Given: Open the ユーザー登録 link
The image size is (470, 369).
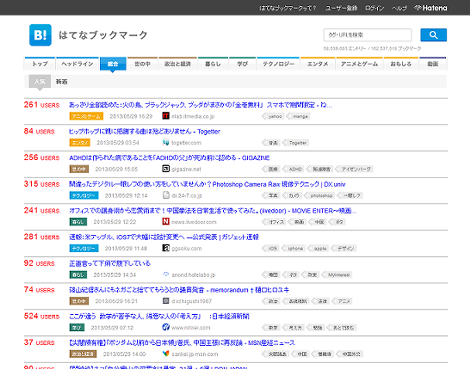Looking at the screenshot, I should [x=341, y=8].
